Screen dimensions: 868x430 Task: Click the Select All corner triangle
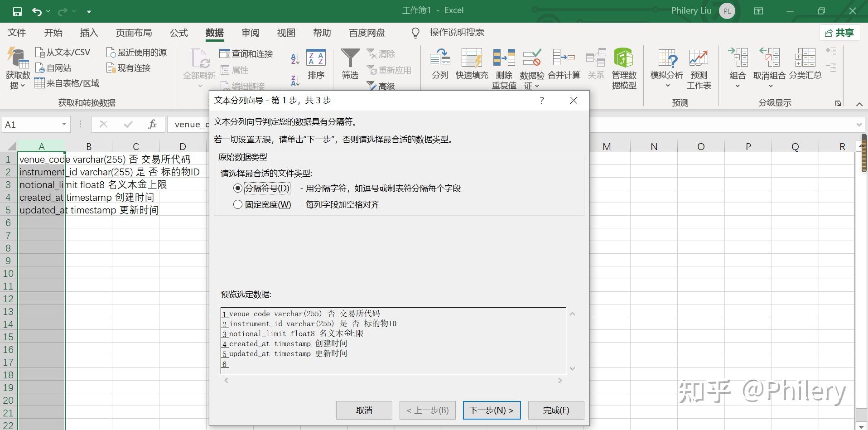(x=12, y=146)
